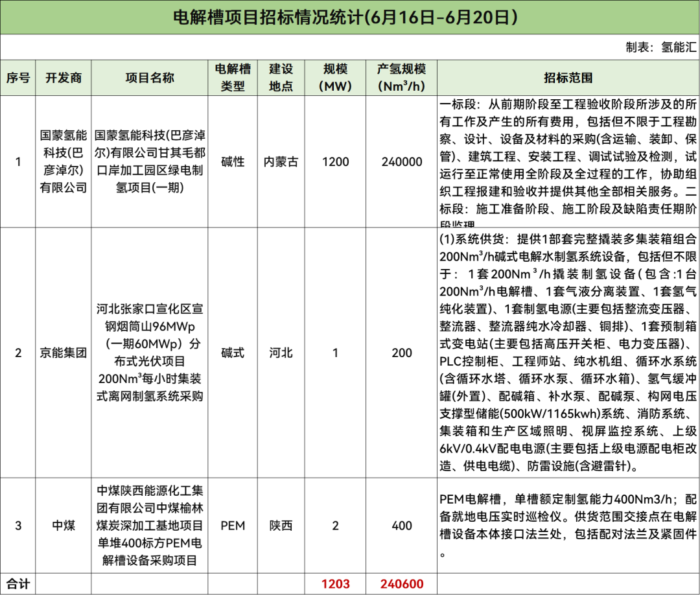Viewport: 700px width, 595px height.
Task: Select the 项目名称 column header
Action: (150, 78)
